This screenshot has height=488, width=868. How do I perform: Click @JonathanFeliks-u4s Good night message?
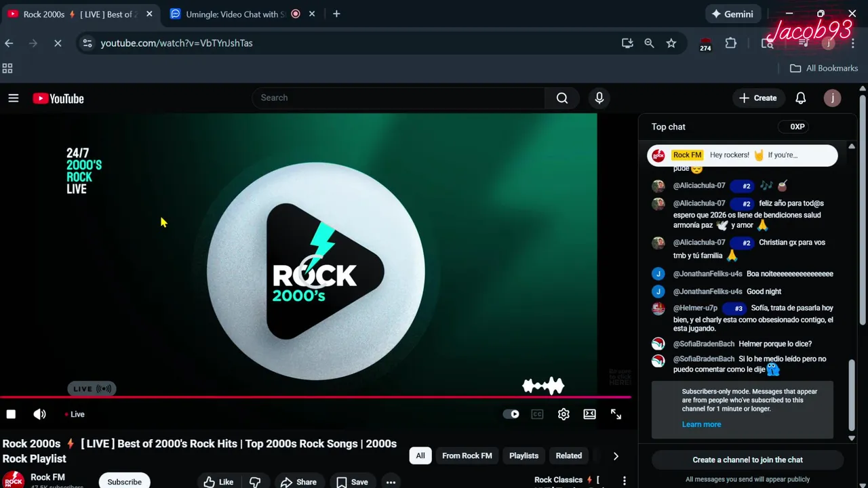click(x=764, y=291)
